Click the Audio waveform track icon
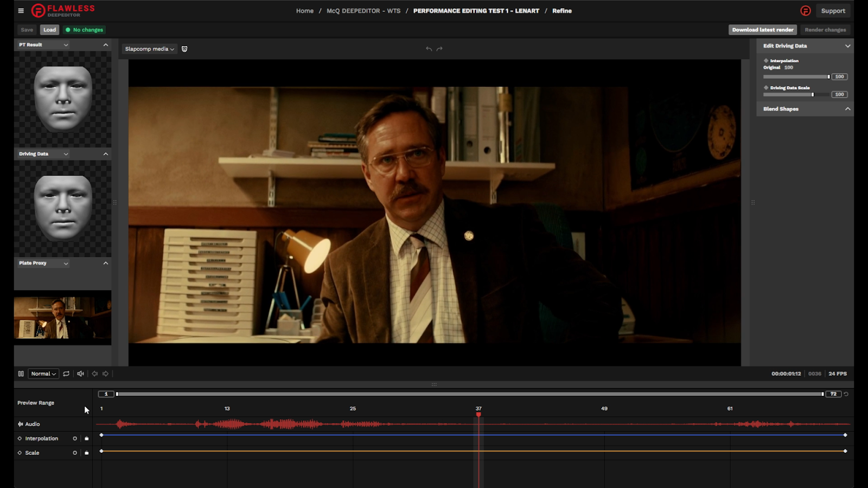Viewport: 868px width, 488px height. [x=20, y=424]
